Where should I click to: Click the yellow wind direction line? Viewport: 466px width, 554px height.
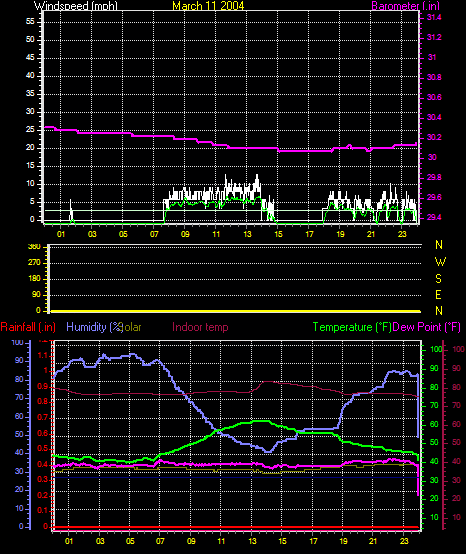[x=236, y=311]
